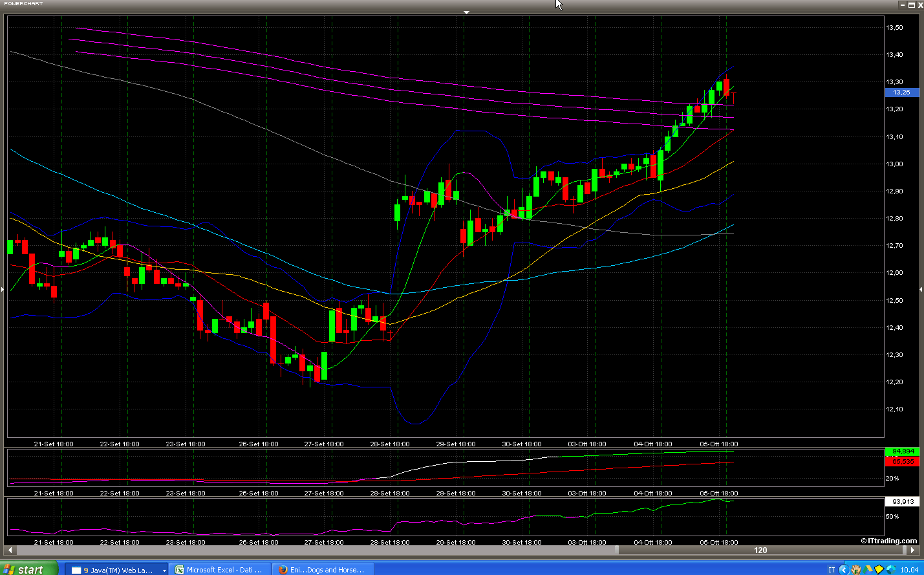Switch to Microsoft Excel - Dati taskbar window

click(x=220, y=570)
